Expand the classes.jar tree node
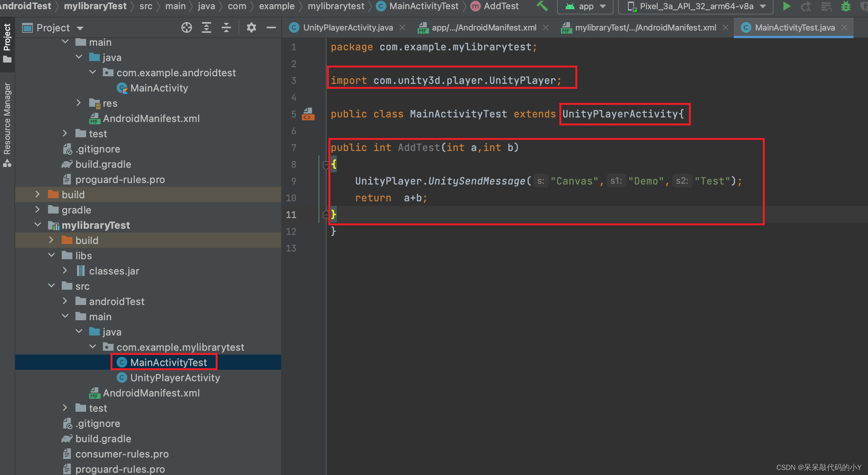 click(x=65, y=271)
